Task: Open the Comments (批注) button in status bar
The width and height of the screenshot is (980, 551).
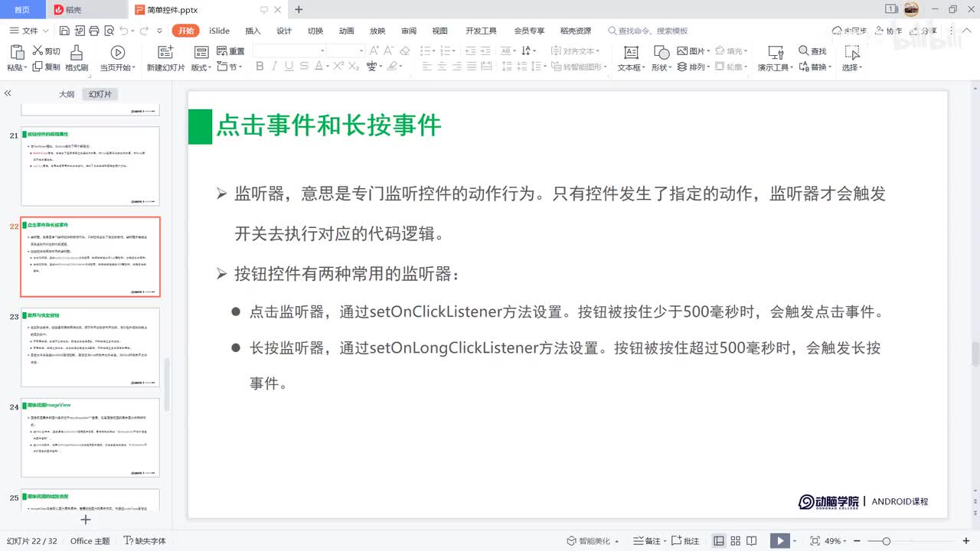Action: point(685,541)
